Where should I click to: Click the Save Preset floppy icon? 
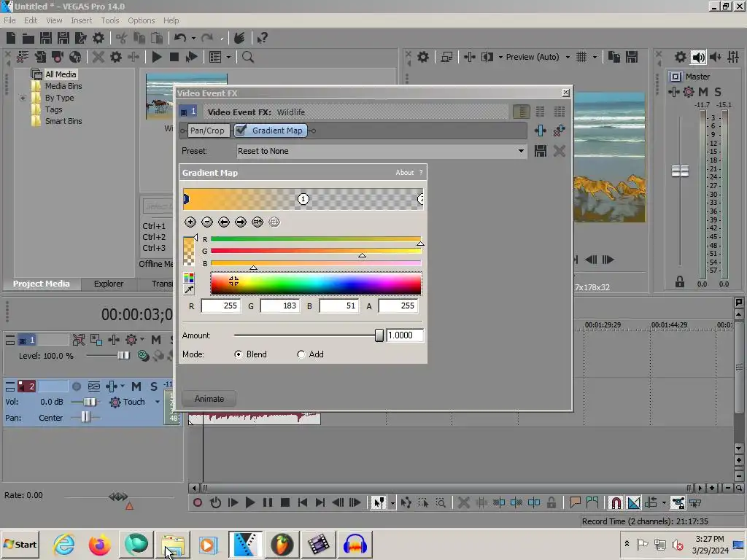(541, 151)
